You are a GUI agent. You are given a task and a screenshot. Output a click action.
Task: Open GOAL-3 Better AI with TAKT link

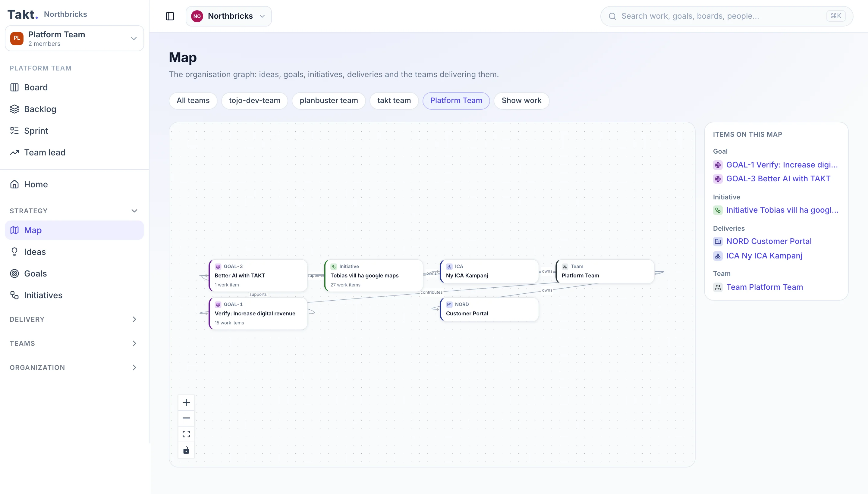[x=772, y=179]
